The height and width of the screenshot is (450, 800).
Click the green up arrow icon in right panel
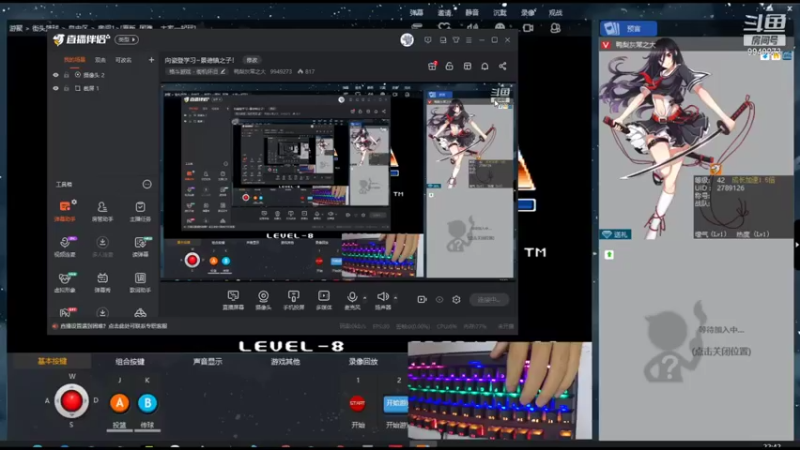[x=609, y=255]
